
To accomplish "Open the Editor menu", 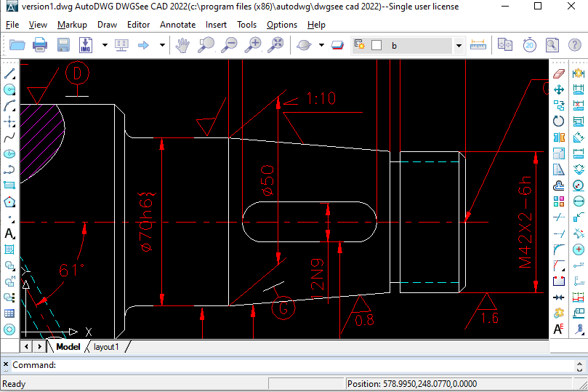I will click(x=138, y=25).
